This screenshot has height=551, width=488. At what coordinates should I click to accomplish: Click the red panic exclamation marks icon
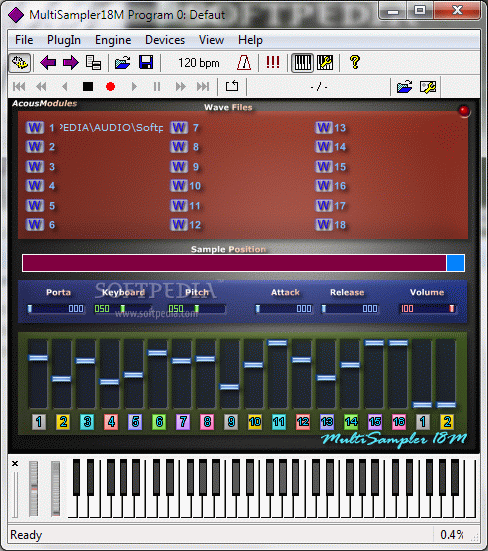click(273, 63)
